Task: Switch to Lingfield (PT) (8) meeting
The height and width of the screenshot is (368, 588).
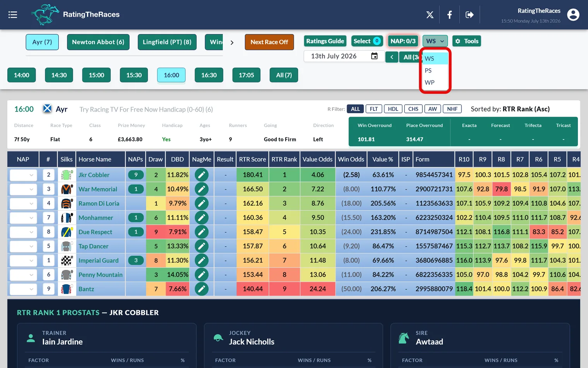Action: point(167,42)
